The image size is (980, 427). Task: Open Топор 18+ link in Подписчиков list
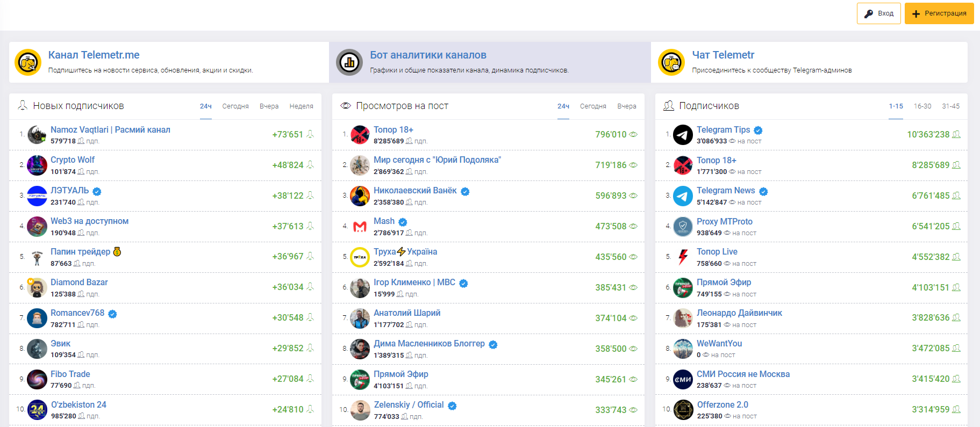pyautogui.click(x=716, y=160)
